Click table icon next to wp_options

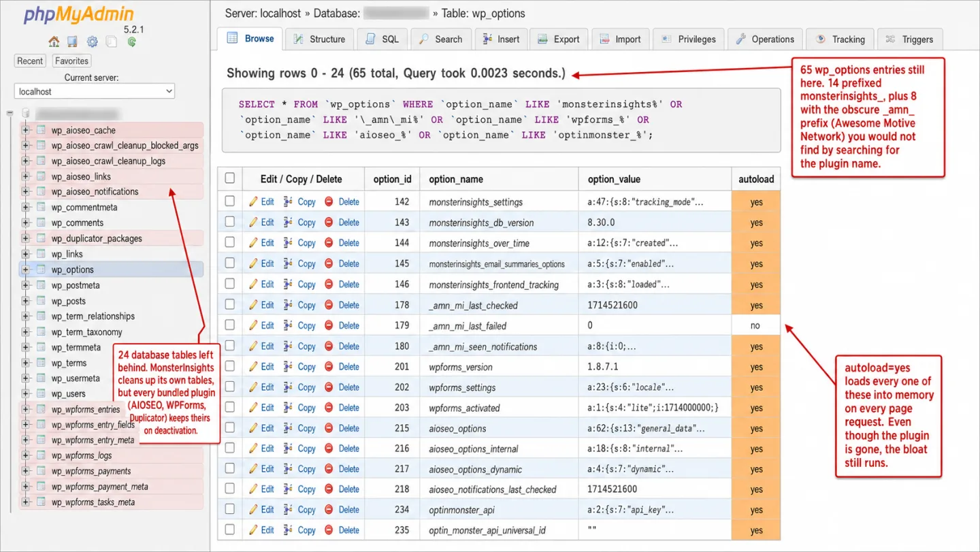click(x=41, y=270)
